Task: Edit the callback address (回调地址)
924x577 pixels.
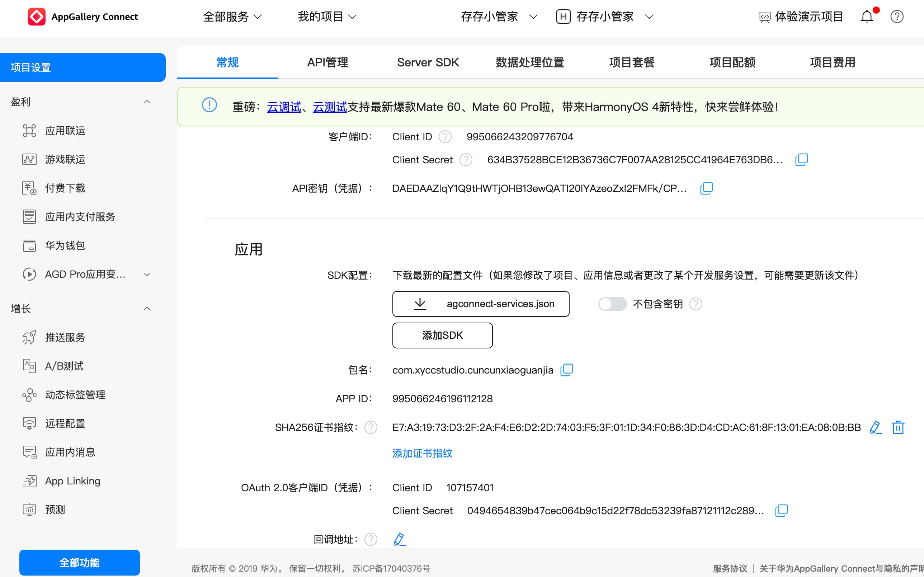Action: pyautogui.click(x=399, y=539)
